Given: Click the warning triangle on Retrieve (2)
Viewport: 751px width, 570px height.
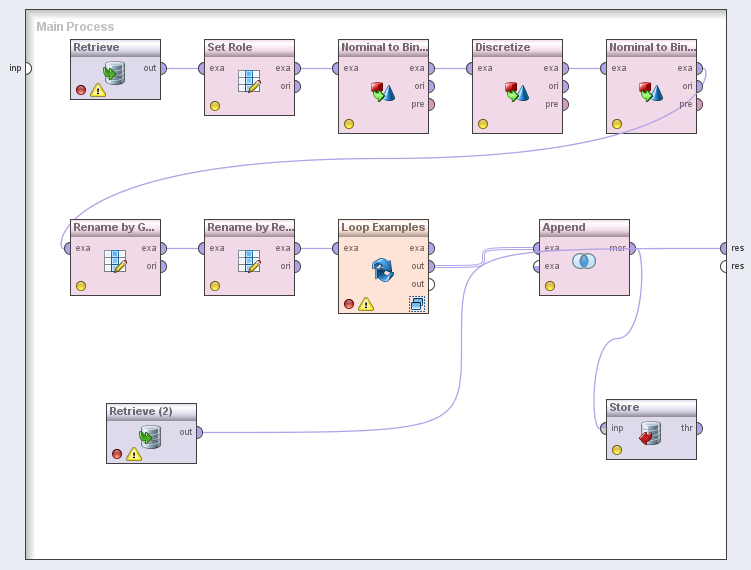Looking at the screenshot, I should (134, 454).
